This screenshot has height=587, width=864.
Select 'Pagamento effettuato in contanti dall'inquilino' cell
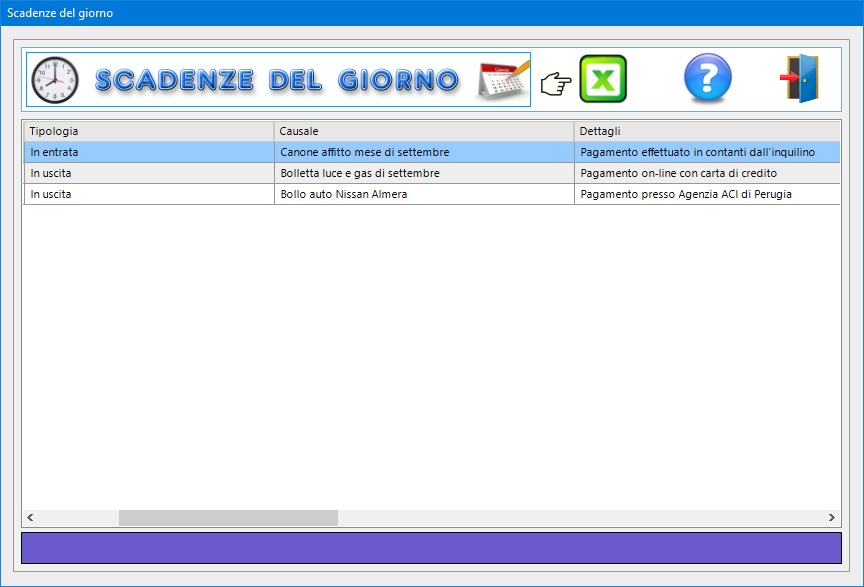coord(708,152)
